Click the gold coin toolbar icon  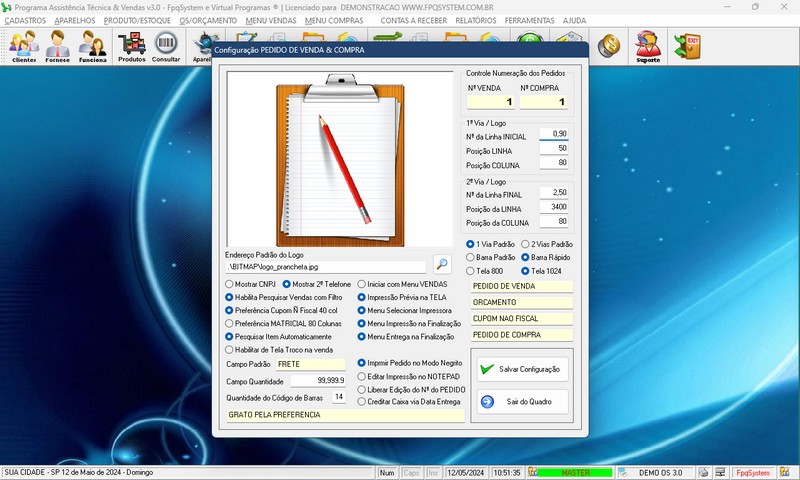tap(607, 45)
